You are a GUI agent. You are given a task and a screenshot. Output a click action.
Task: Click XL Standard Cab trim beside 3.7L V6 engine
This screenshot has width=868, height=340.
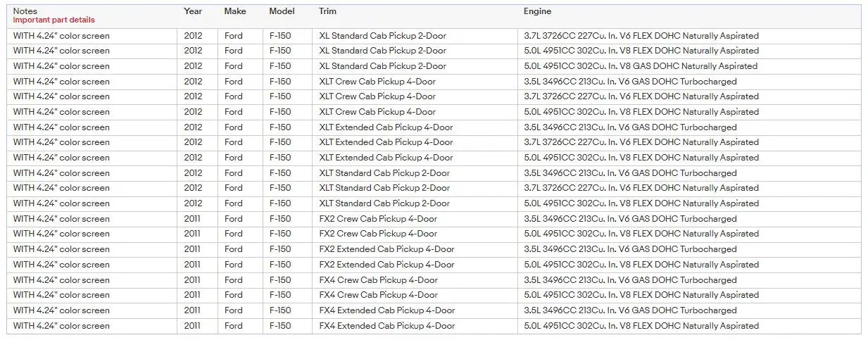pyautogui.click(x=383, y=36)
